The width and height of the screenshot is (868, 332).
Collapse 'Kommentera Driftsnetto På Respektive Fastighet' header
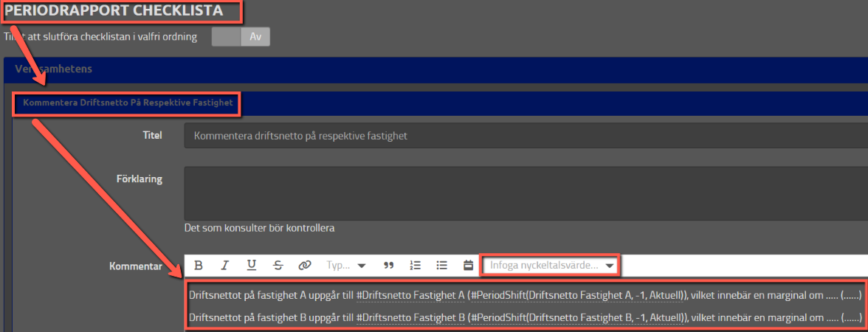[440, 103]
